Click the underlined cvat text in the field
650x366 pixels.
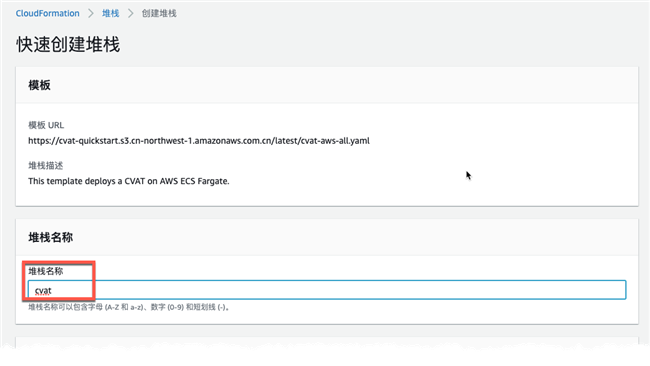(x=43, y=291)
